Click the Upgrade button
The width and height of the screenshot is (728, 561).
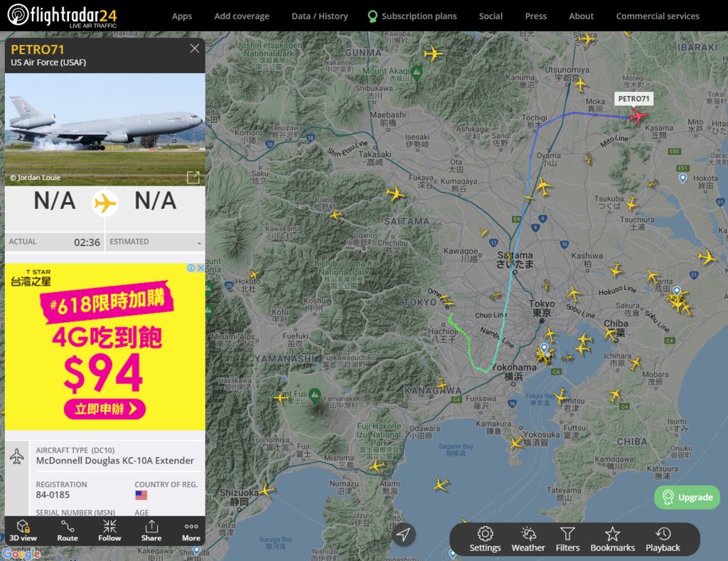[x=687, y=498]
